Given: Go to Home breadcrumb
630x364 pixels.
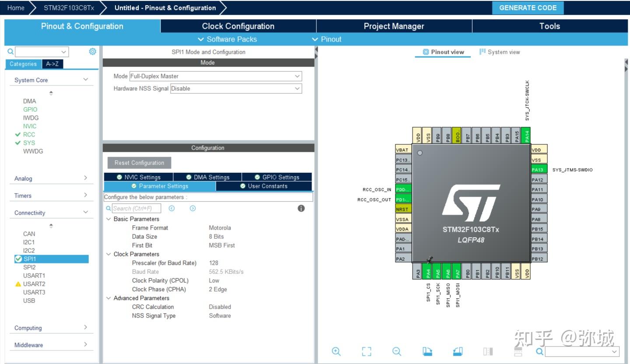Looking at the screenshot, I should (16, 8).
